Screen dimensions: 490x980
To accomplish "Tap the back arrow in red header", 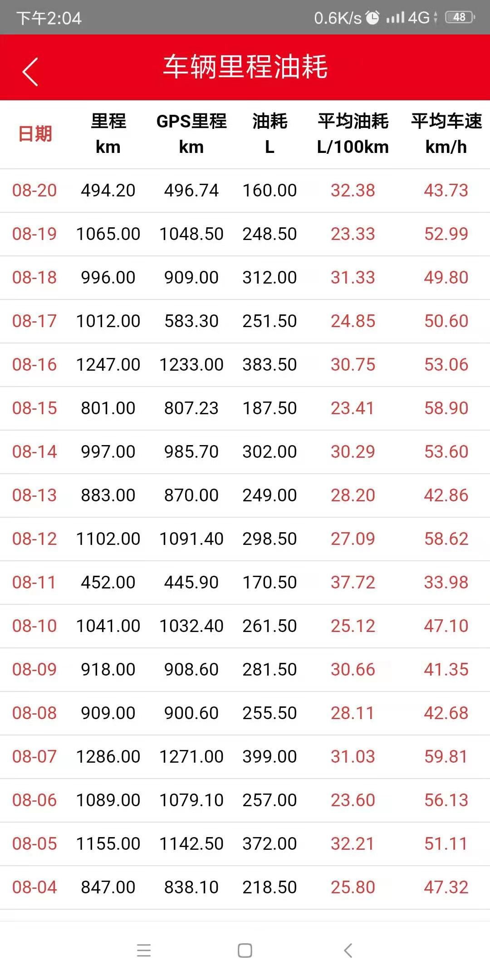I will pyautogui.click(x=30, y=72).
